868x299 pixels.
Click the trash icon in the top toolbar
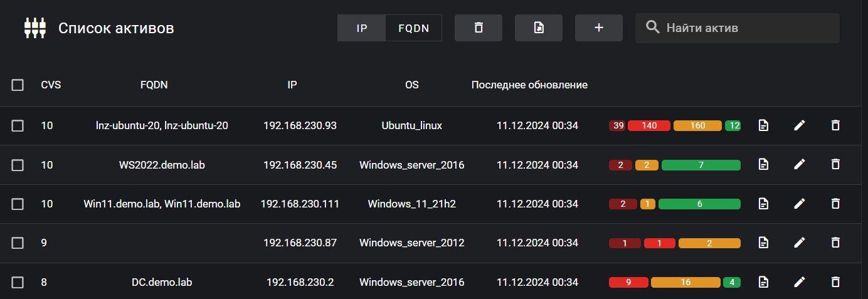pyautogui.click(x=479, y=28)
